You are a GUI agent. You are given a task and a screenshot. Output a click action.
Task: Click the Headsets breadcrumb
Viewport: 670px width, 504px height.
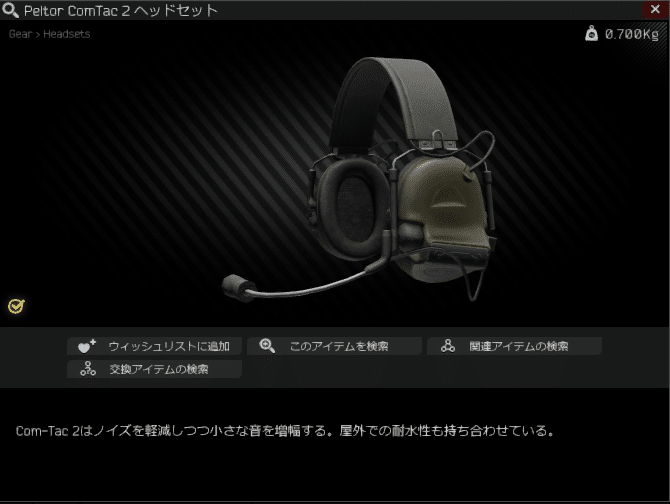(67, 34)
